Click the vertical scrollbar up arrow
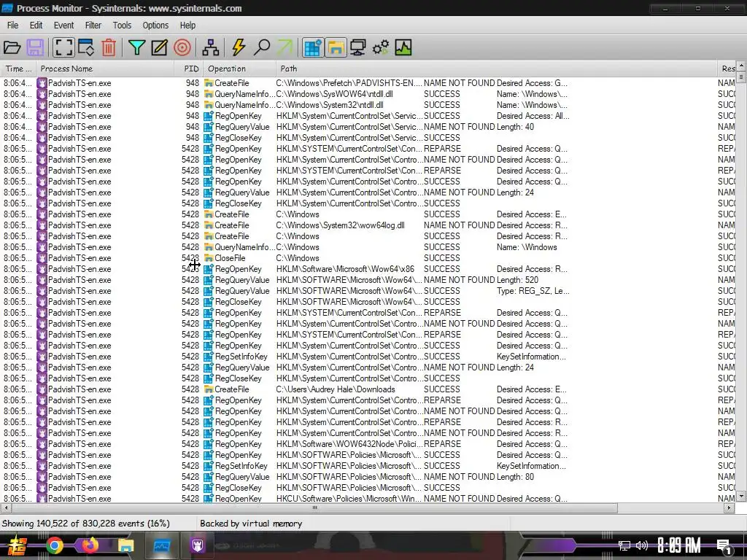Image resolution: width=747 pixels, height=560 pixels. click(741, 65)
